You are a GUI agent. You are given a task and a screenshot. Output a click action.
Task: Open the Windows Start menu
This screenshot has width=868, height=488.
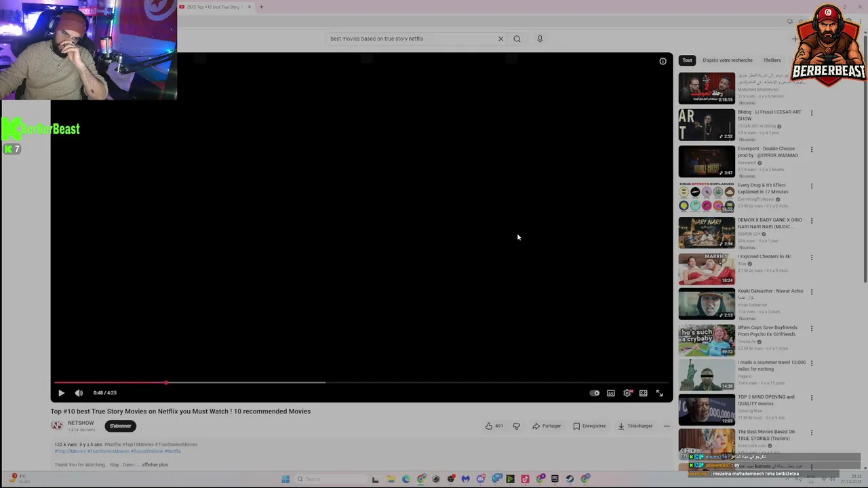[x=285, y=479]
